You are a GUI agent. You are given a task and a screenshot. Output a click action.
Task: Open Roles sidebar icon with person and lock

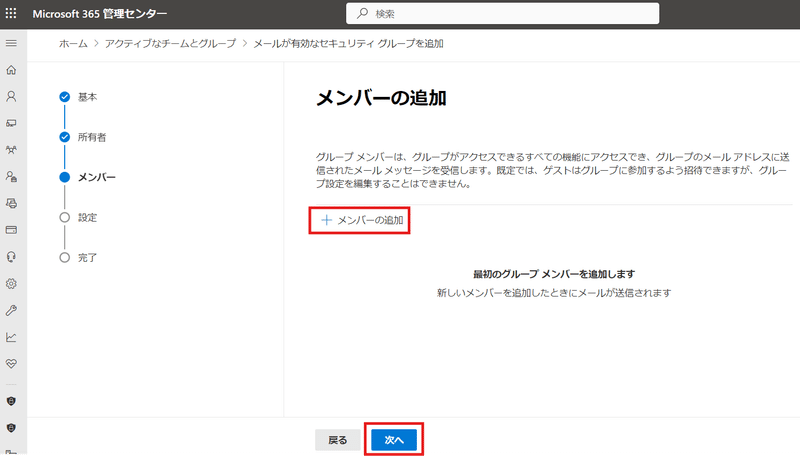click(11, 176)
